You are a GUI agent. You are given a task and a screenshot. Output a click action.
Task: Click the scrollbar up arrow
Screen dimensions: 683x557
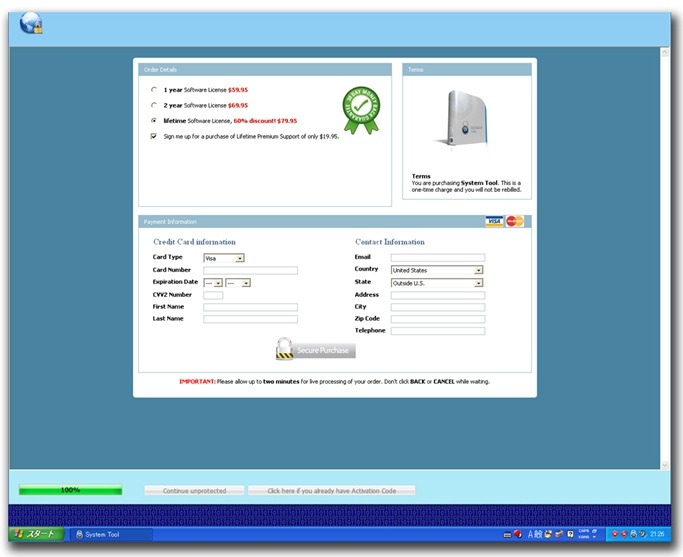click(665, 52)
